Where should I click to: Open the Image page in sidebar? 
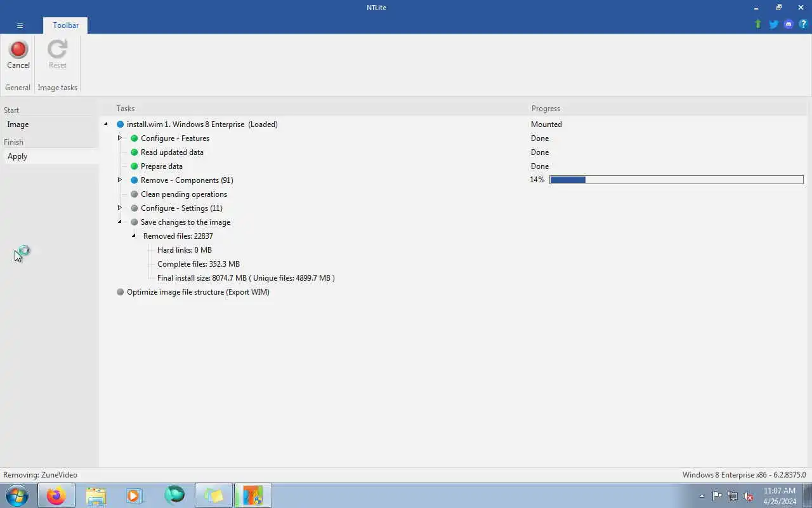[50, 124]
